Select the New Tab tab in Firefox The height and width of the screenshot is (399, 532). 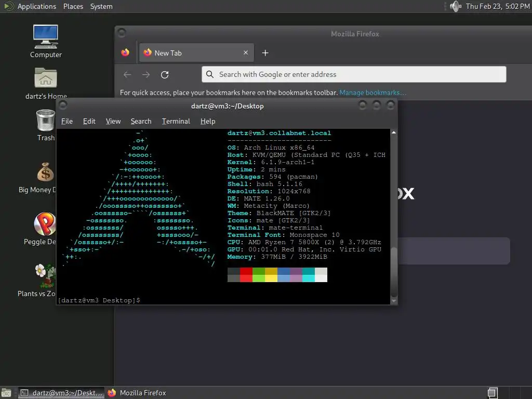pos(196,52)
